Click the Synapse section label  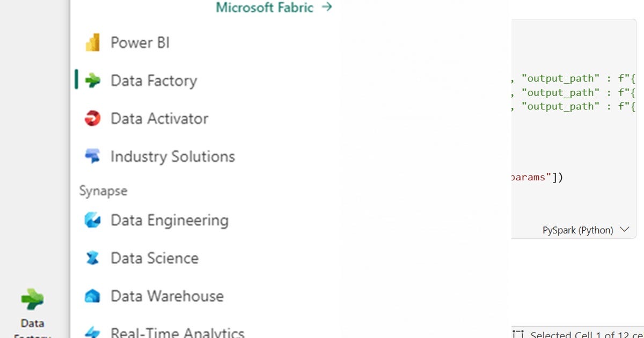pos(103,190)
